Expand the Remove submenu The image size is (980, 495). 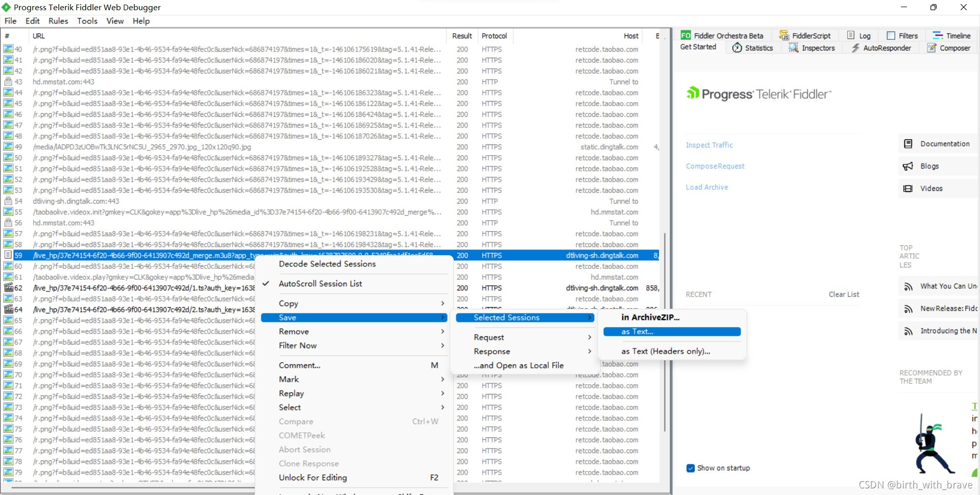(354, 332)
